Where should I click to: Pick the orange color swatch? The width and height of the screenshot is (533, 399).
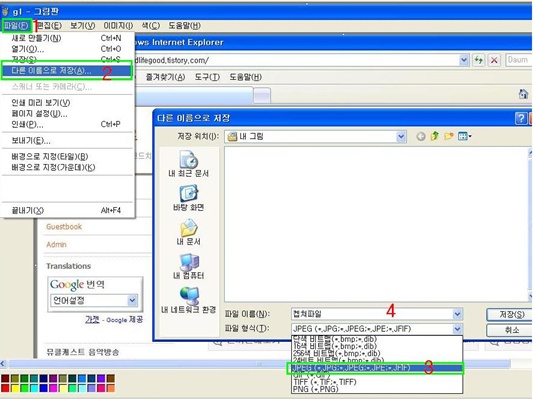pos(110,388)
